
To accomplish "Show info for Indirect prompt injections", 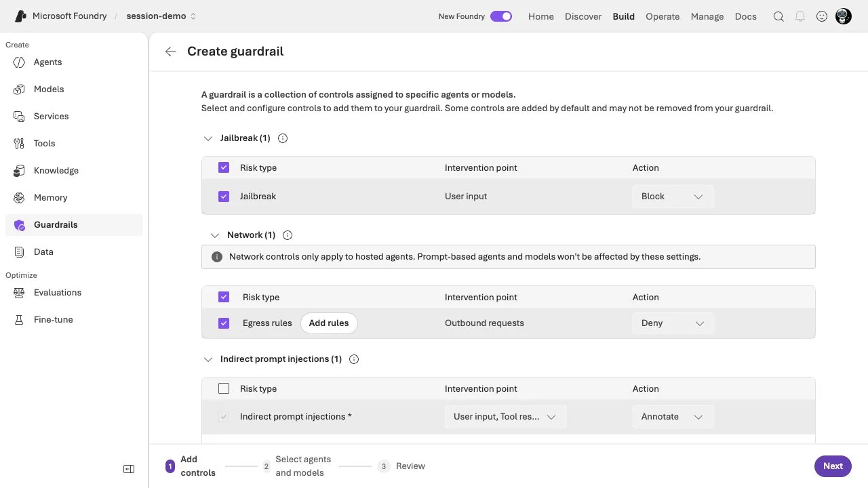I will click(x=354, y=359).
